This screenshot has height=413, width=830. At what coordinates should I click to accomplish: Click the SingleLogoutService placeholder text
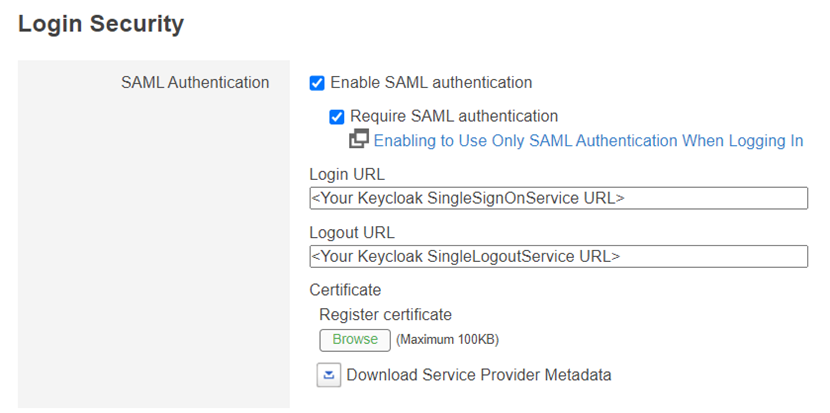point(465,257)
